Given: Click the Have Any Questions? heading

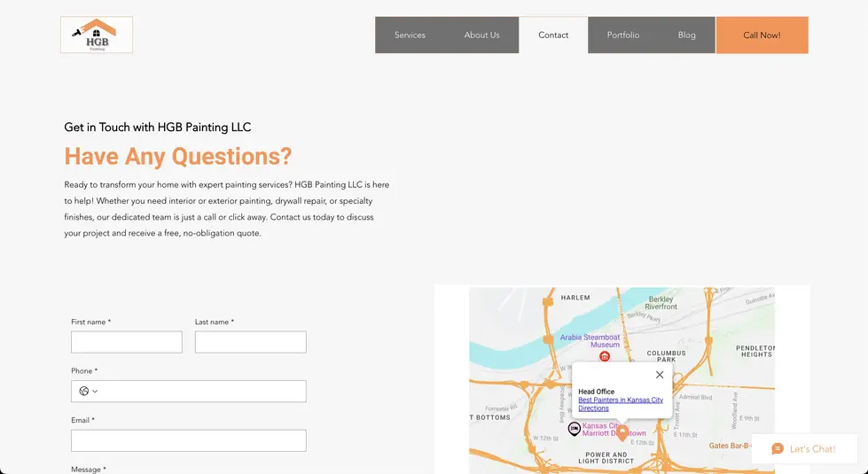Looking at the screenshot, I should 177,156.
